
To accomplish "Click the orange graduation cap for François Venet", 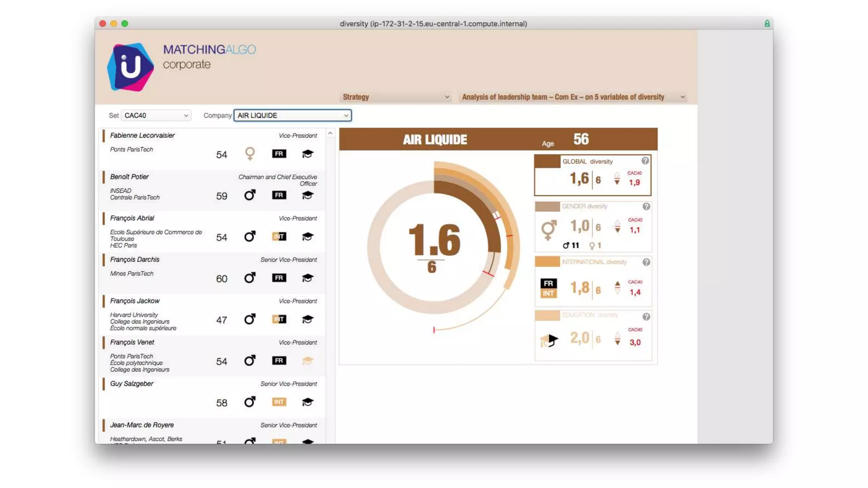I will 308,360.
